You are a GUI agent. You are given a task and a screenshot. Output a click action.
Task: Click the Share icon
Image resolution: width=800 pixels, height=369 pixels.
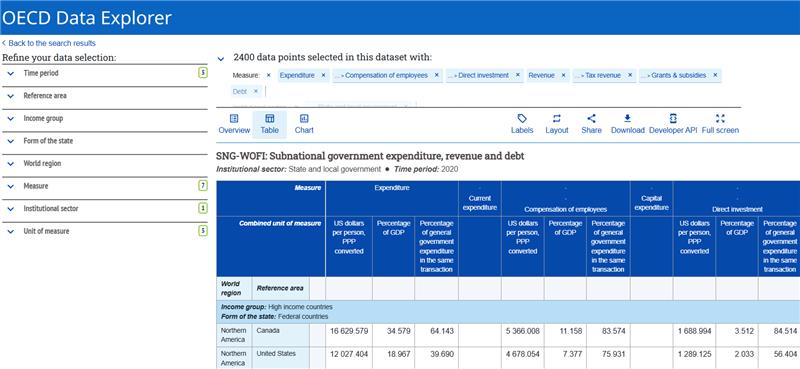591,118
